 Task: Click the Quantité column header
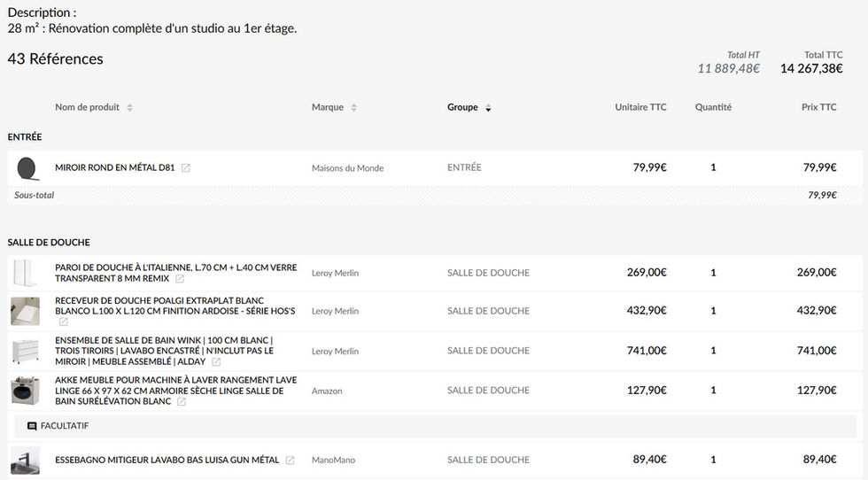[713, 107]
